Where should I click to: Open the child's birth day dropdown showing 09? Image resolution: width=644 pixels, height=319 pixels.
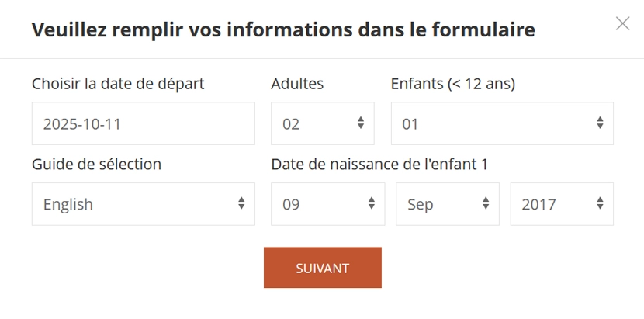[x=320, y=204]
